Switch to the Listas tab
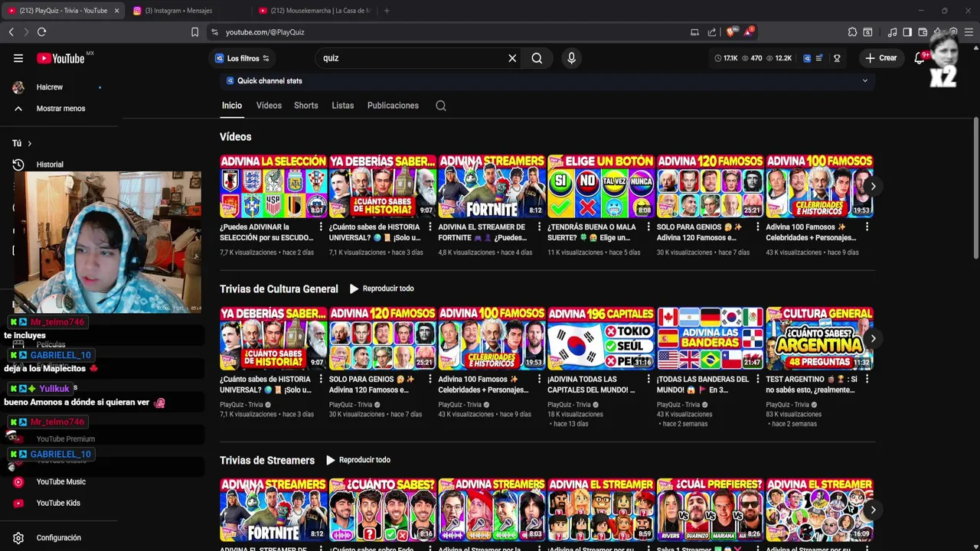 [342, 106]
